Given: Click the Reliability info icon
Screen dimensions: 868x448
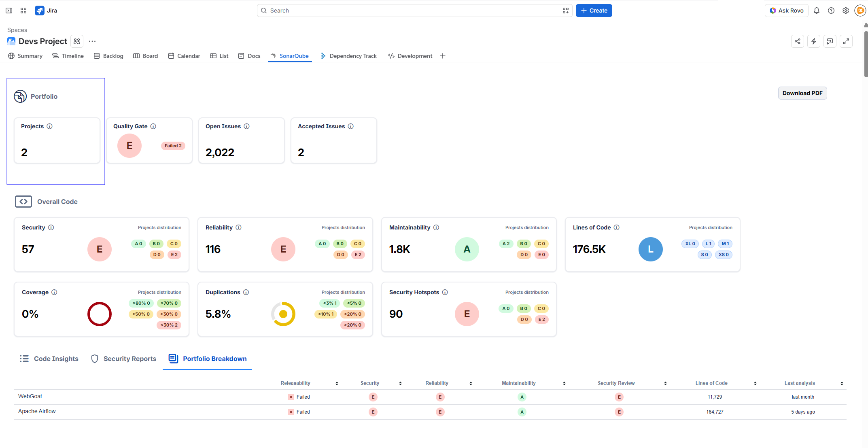Looking at the screenshot, I should (239, 227).
